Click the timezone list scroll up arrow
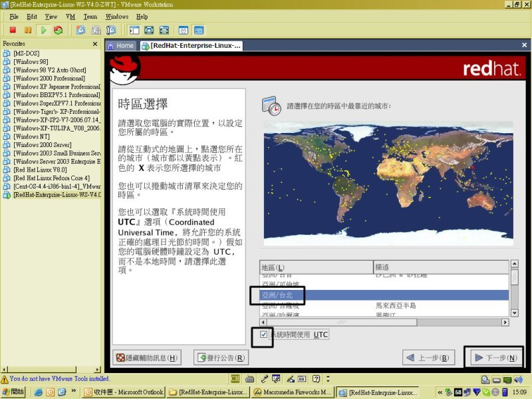The height and width of the screenshot is (399, 532). click(514, 264)
